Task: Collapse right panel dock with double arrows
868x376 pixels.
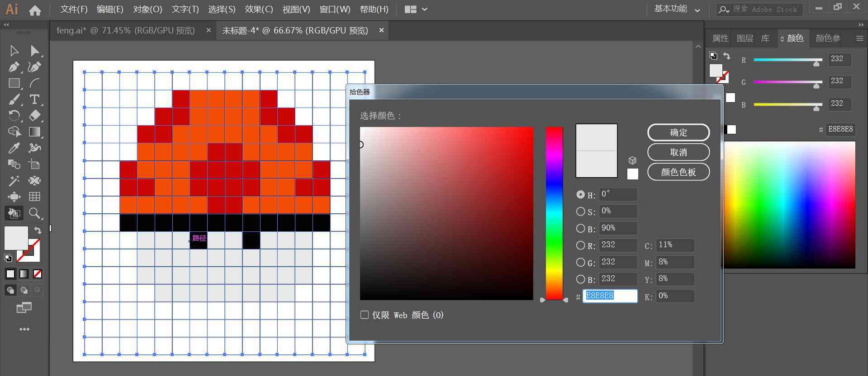Action: [860, 25]
